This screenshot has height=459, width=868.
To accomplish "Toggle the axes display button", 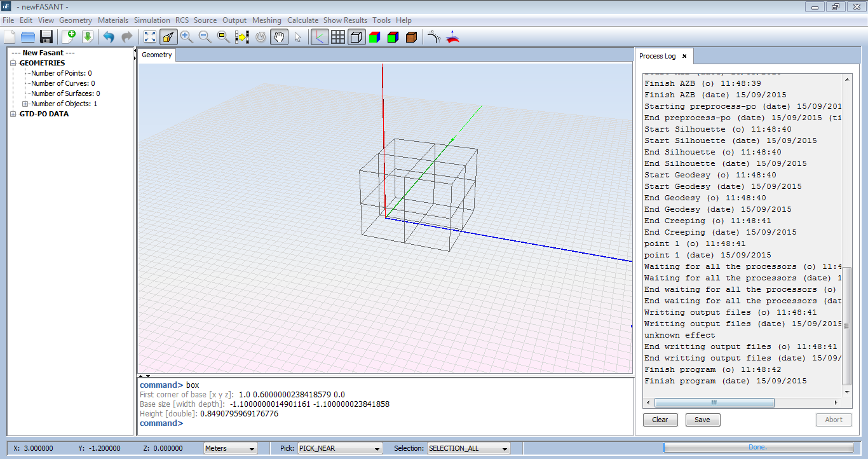I will 320,37.
